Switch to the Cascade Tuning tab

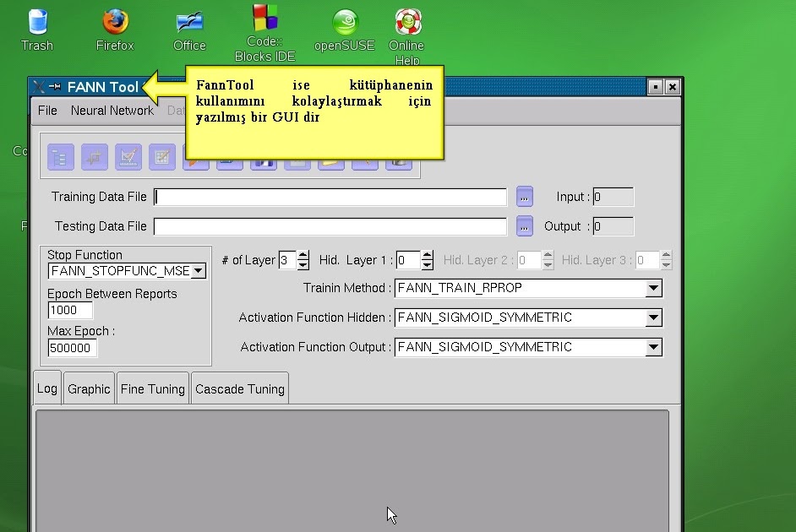click(x=239, y=388)
